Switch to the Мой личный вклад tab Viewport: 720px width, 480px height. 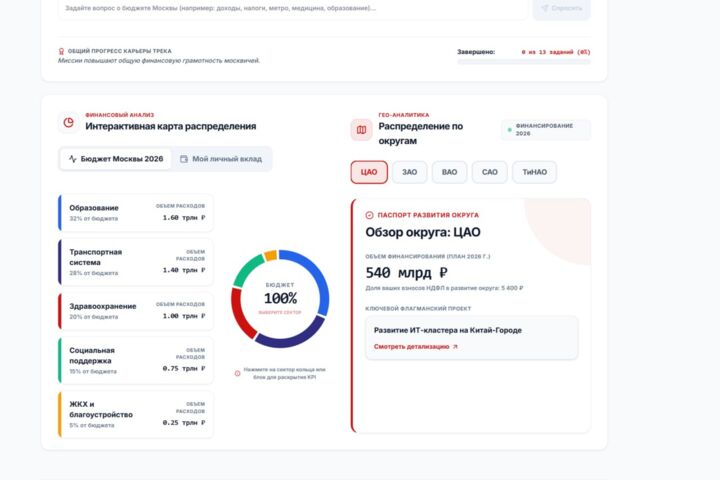point(221,159)
